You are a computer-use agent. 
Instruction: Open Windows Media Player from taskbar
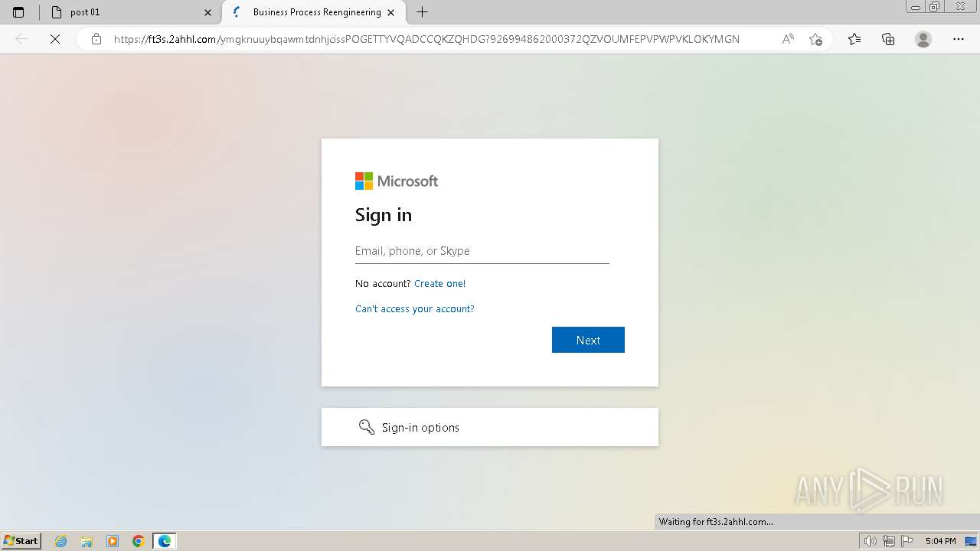(x=113, y=541)
